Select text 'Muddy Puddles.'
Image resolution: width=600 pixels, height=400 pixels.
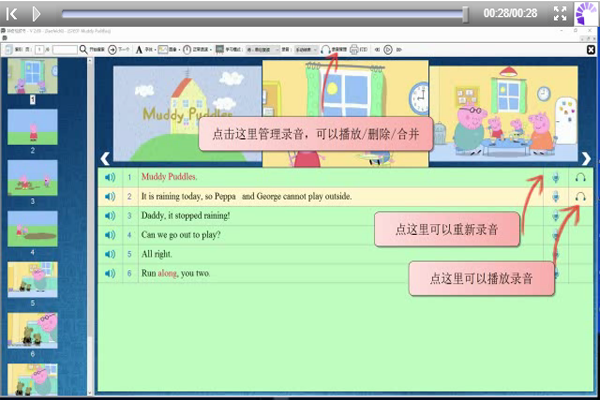[x=169, y=177]
